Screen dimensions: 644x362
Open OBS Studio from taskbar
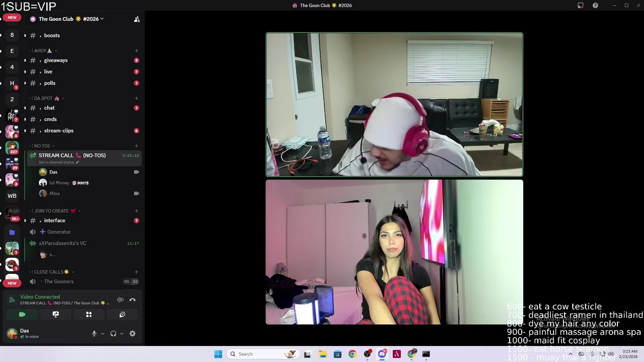coord(367,354)
